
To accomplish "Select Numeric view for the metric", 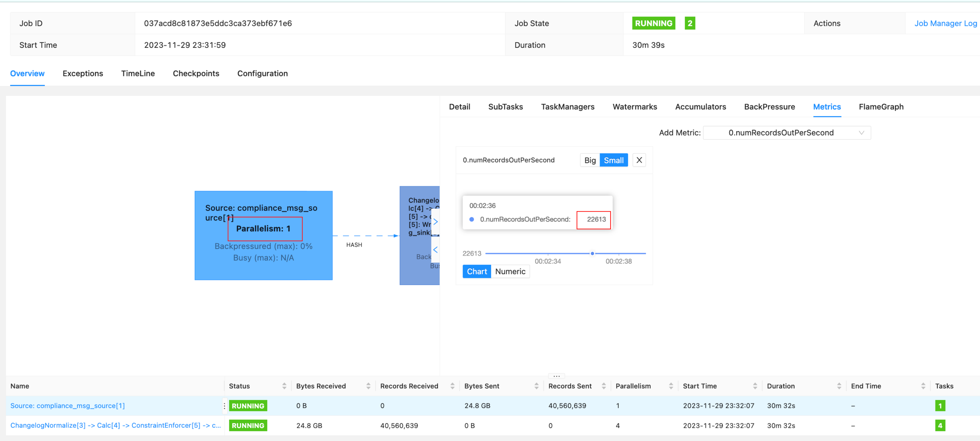I will (x=510, y=272).
